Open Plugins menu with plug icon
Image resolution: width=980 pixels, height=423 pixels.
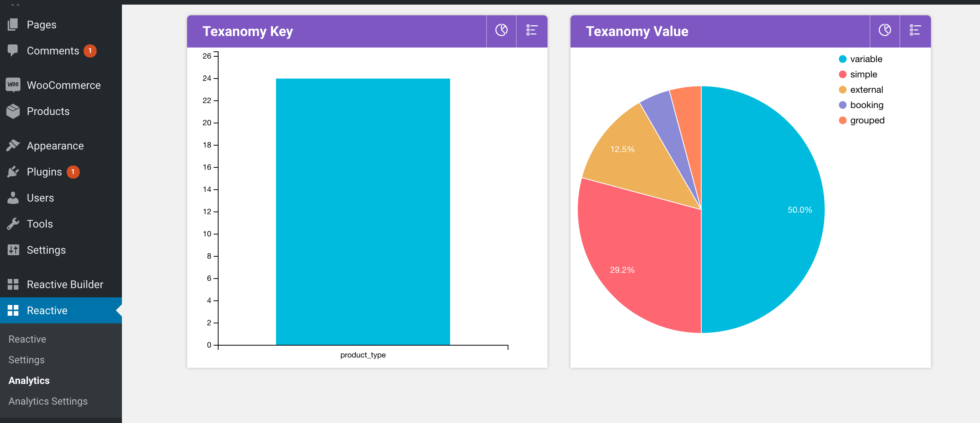(13, 172)
